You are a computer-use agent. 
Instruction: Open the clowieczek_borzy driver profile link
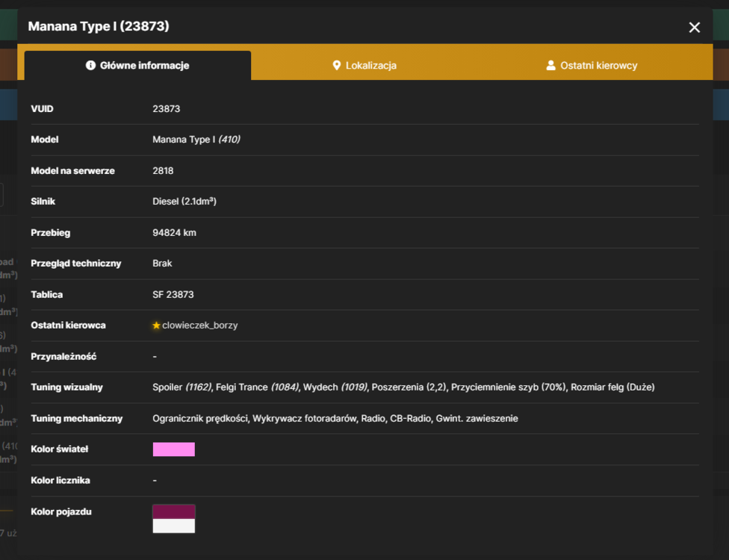200,326
